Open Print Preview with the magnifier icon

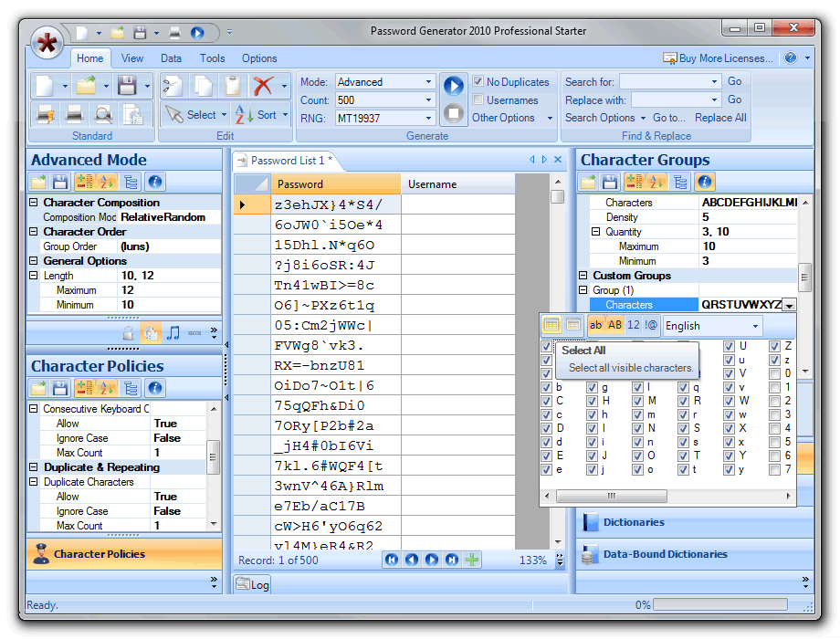coord(105,113)
